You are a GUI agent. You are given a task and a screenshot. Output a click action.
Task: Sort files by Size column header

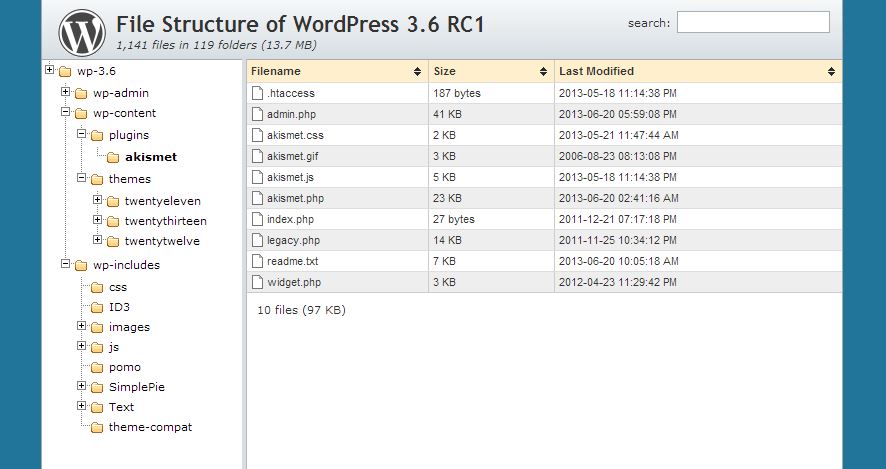(x=491, y=71)
